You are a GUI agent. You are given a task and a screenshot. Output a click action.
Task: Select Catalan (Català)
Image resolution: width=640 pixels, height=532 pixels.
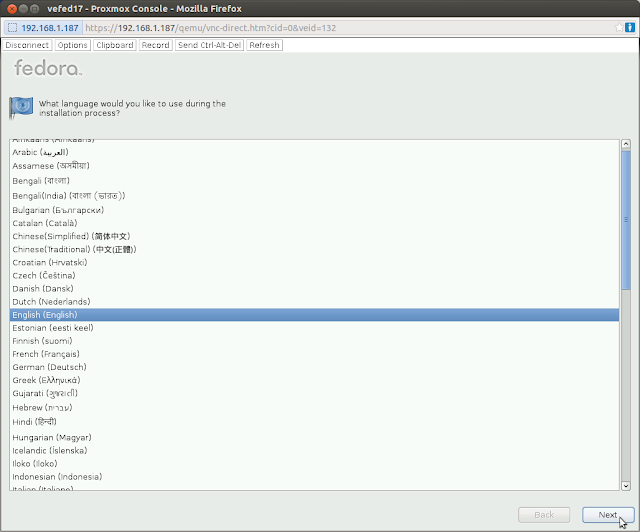(x=314, y=223)
